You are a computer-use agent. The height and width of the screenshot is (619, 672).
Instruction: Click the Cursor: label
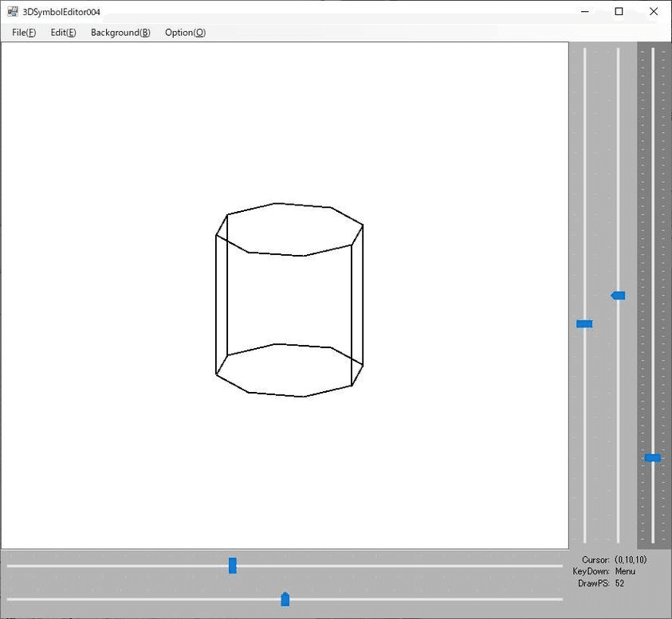pos(595,560)
